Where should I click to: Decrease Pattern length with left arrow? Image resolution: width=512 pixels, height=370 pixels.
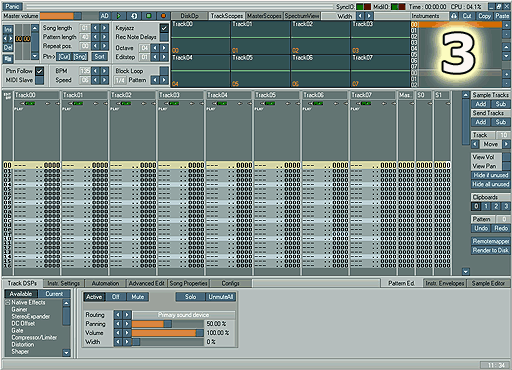[x=95, y=37]
